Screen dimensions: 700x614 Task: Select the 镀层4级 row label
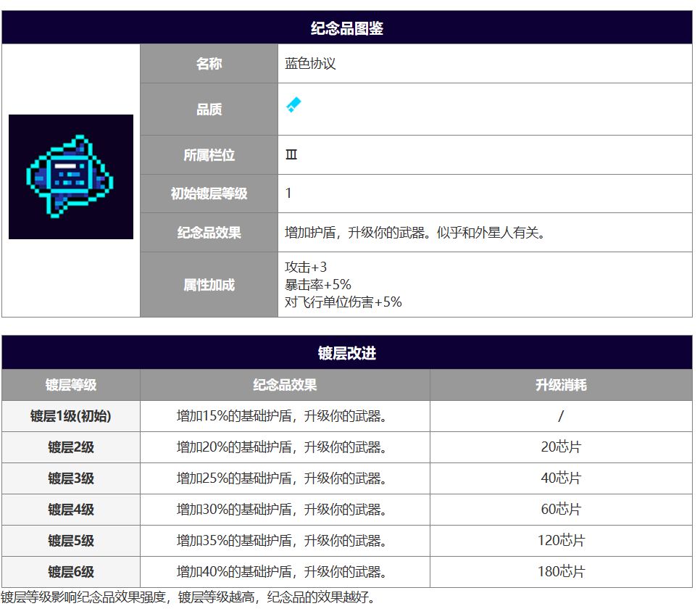pyautogui.click(x=71, y=510)
